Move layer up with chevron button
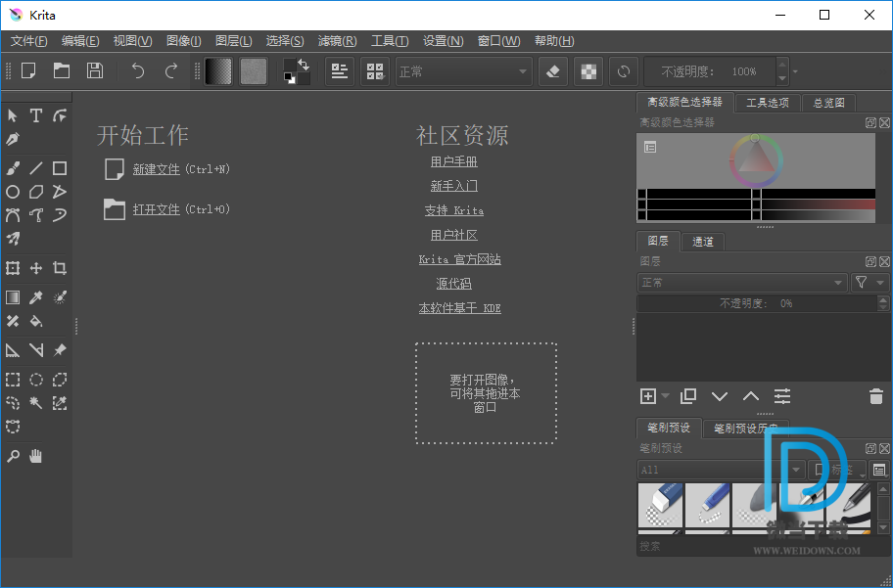This screenshot has height=588, width=893. (751, 396)
